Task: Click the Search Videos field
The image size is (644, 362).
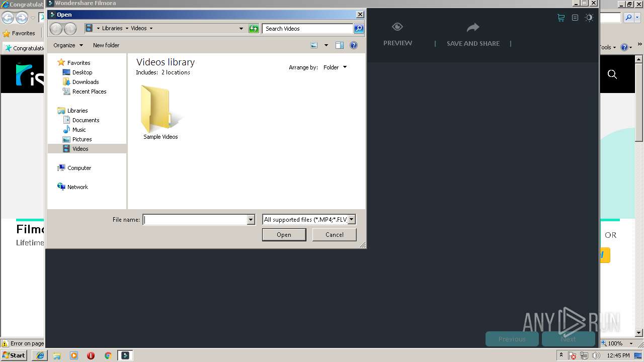Action: click(307, 29)
